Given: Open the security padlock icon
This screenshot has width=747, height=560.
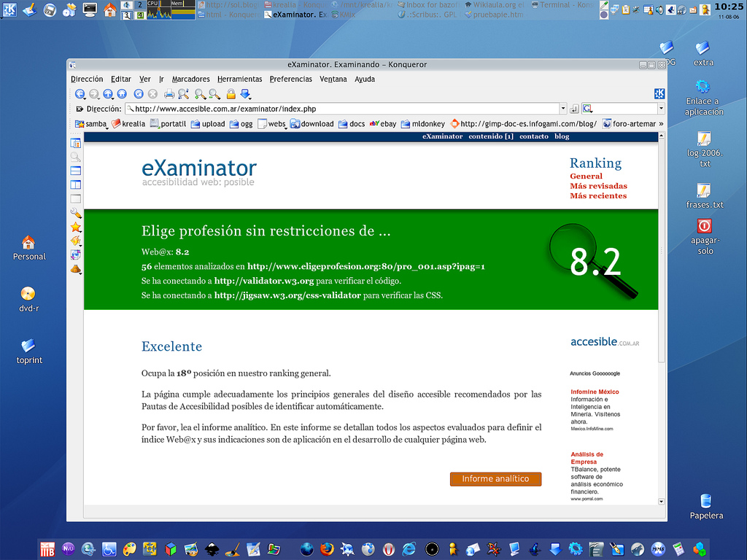Looking at the screenshot, I should 231,94.
